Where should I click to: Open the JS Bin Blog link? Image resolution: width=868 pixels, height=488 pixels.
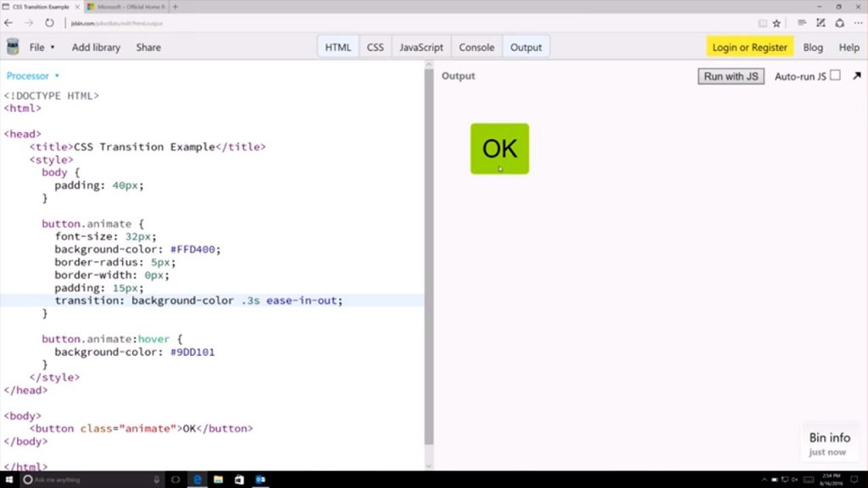[812, 47]
